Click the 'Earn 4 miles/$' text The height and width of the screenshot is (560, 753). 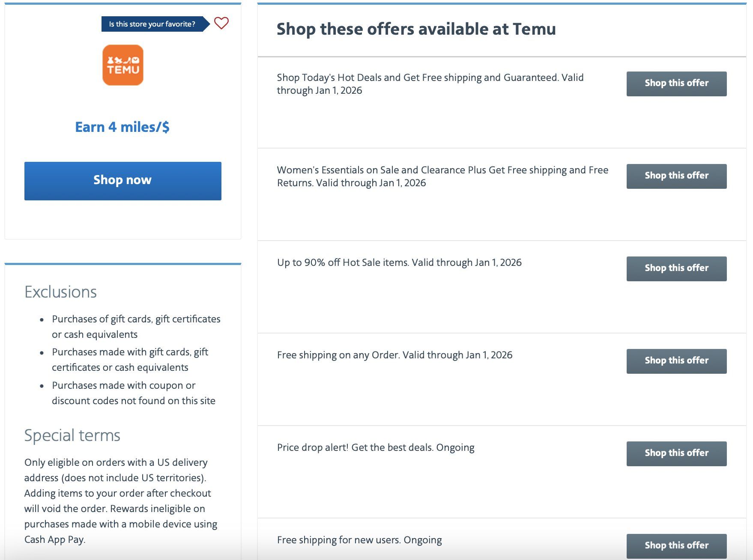point(123,127)
